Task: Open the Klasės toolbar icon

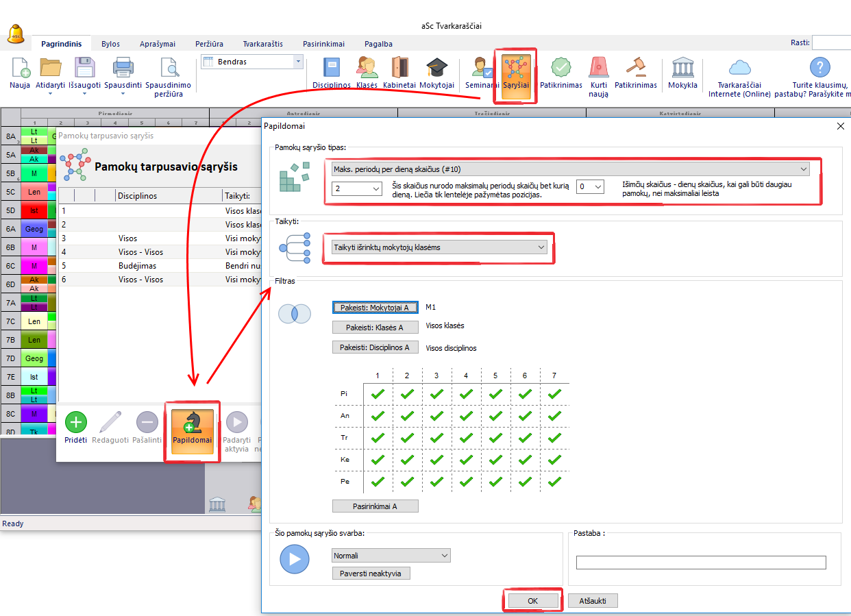Action: (x=367, y=68)
